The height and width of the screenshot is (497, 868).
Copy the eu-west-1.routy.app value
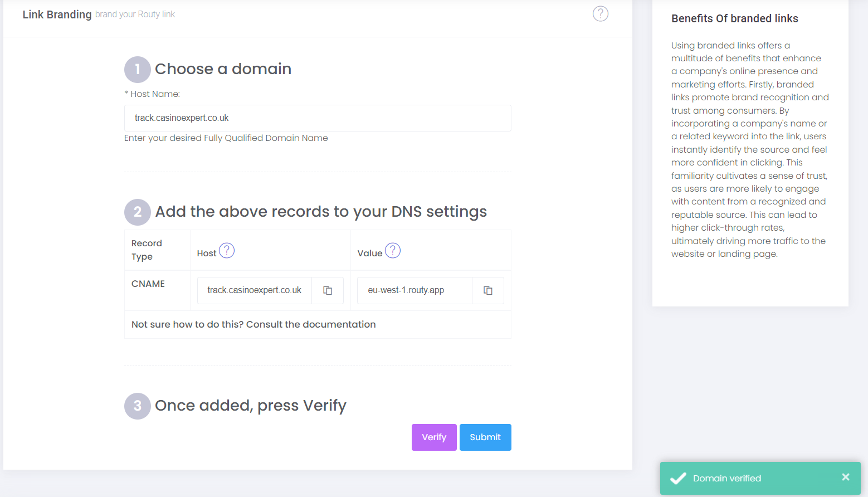488,290
